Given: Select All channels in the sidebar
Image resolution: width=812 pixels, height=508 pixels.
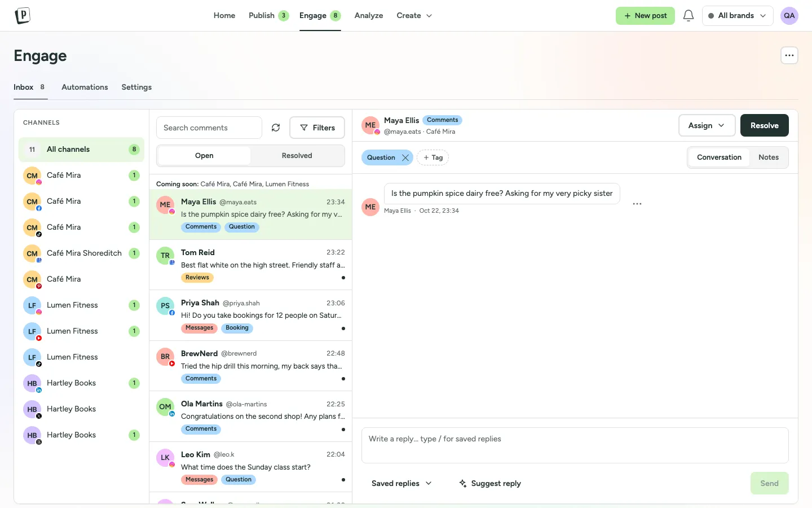Looking at the screenshot, I should (x=81, y=150).
